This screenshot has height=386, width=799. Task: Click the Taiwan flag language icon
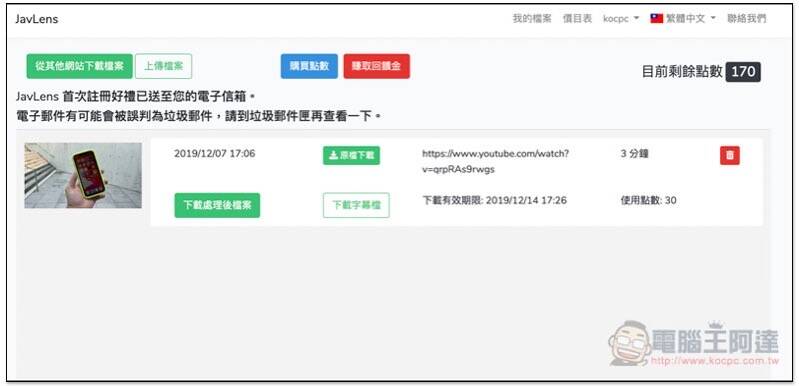click(656, 19)
